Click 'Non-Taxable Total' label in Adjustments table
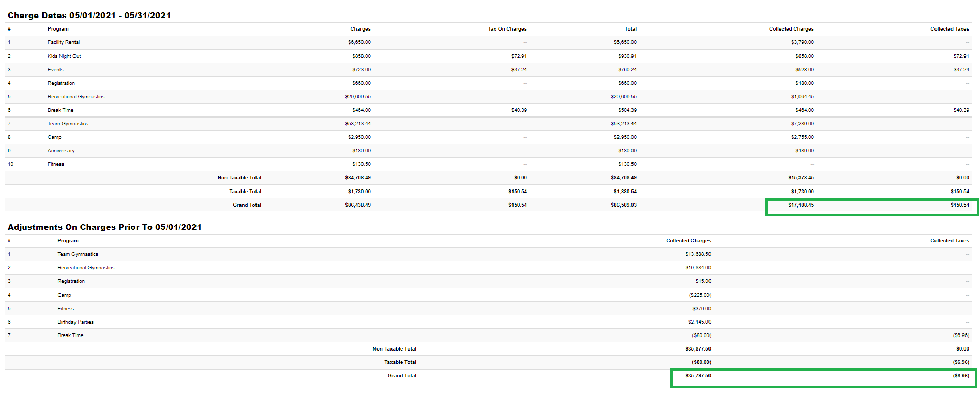This screenshot has width=980, height=394. (x=394, y=349)
